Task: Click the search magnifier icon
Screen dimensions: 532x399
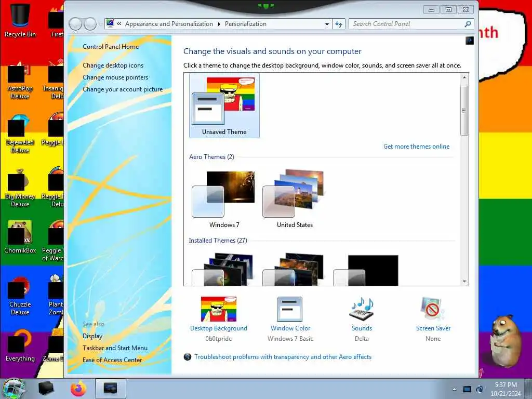Action: coord(468,24)
